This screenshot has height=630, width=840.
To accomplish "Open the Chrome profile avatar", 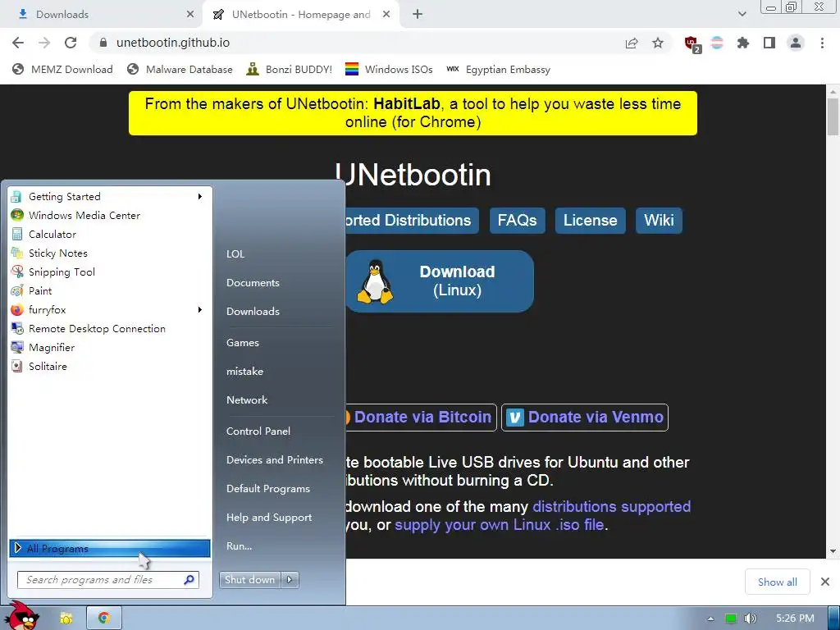I will (796, 43).
